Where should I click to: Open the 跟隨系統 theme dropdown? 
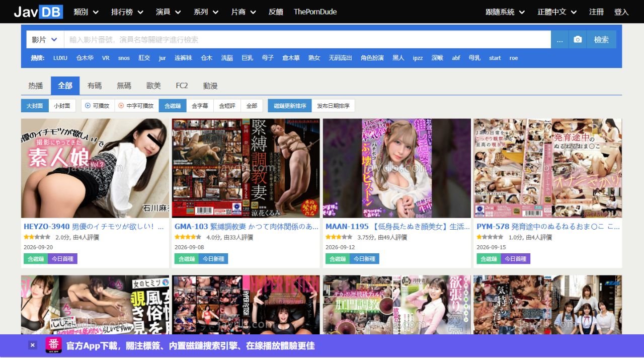tap(505, 12)
